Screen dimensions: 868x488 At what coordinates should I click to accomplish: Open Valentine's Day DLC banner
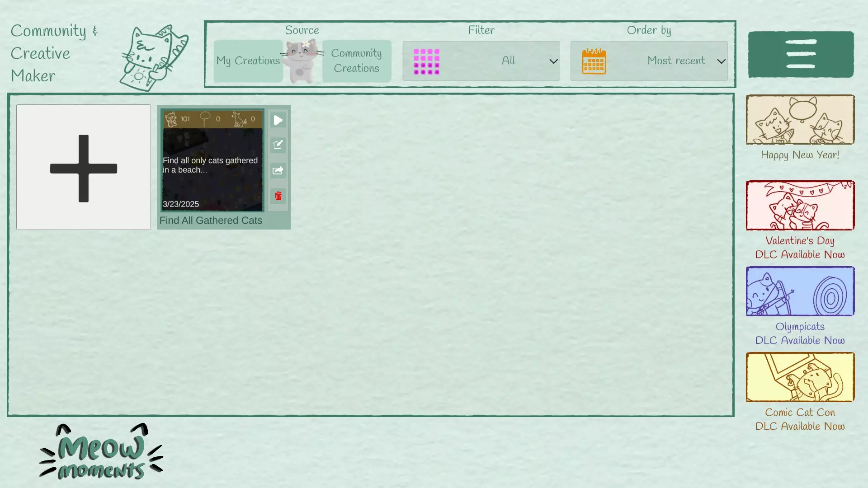pos(800,206)
